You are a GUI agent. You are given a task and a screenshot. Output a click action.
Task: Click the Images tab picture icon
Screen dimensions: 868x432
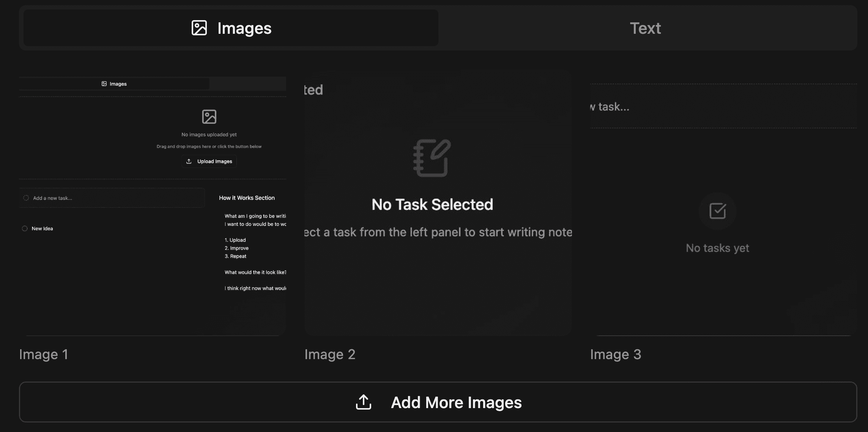pyautogui.click(x=199, y=28)
